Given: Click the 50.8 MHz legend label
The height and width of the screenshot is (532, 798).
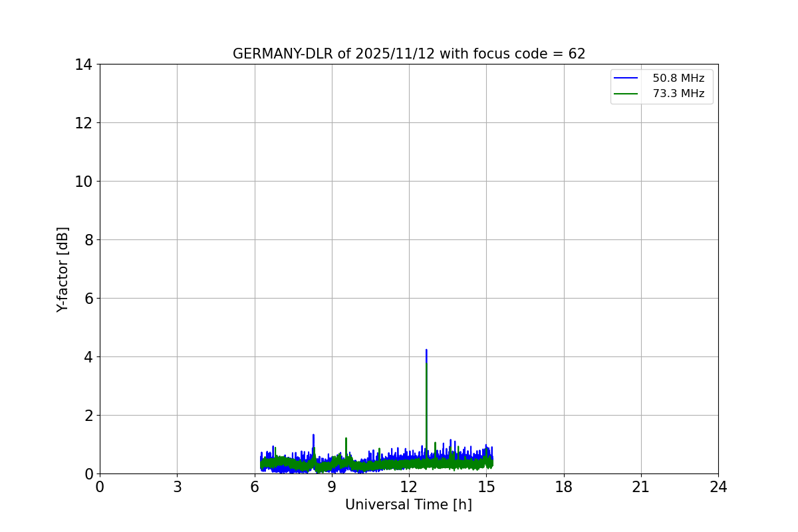Looking at the screenshot, I should 678,78.
